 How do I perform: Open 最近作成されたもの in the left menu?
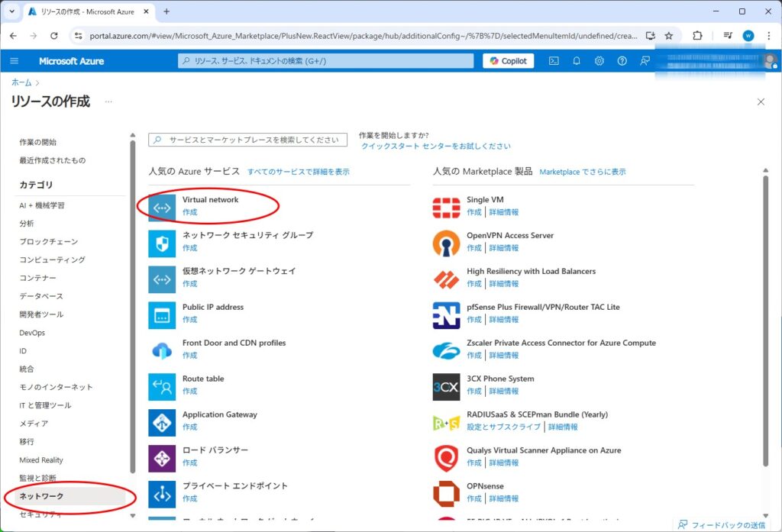click(53, 160)
